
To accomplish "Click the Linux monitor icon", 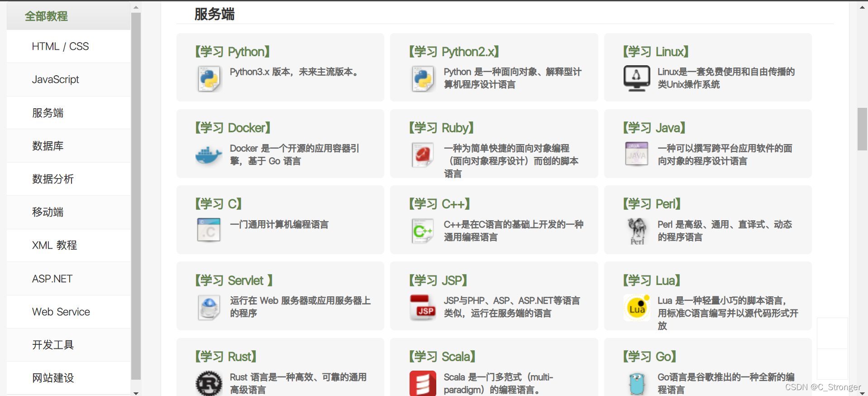I will click(637, 78).
